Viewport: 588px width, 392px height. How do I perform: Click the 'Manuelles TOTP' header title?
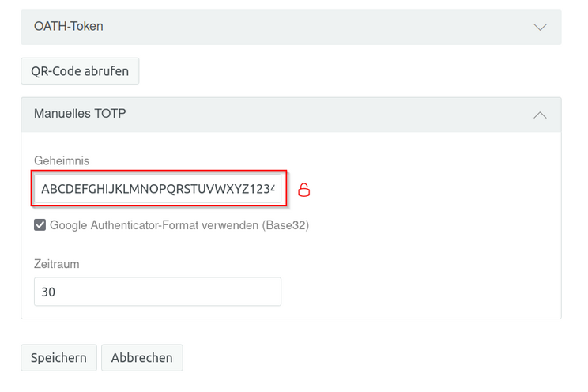(x=80, y=114)
